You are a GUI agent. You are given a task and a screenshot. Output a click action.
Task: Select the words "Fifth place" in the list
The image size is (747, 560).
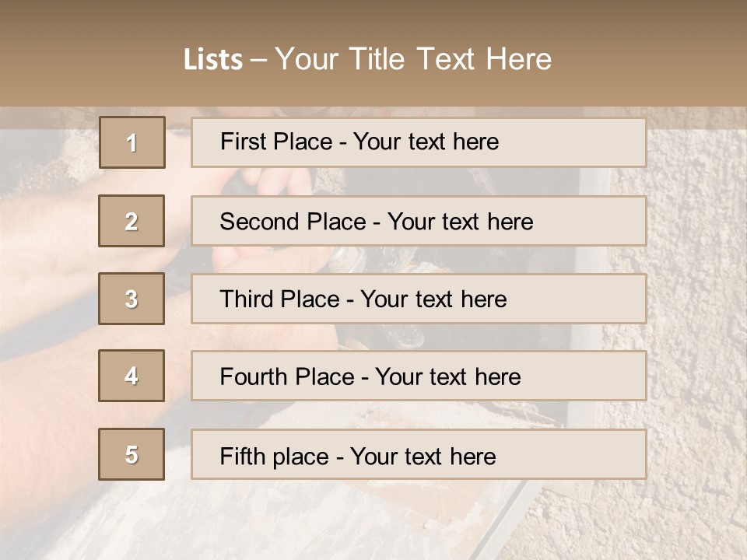[274, 456]
